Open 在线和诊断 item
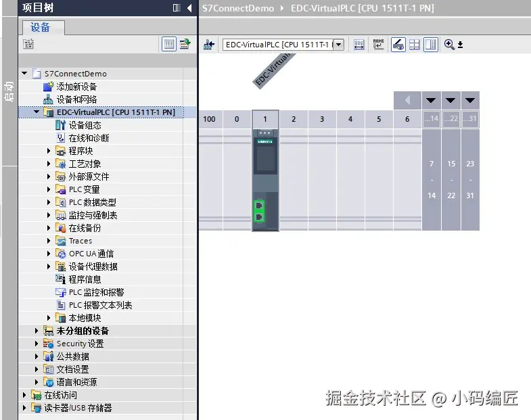 pos(89,138)
